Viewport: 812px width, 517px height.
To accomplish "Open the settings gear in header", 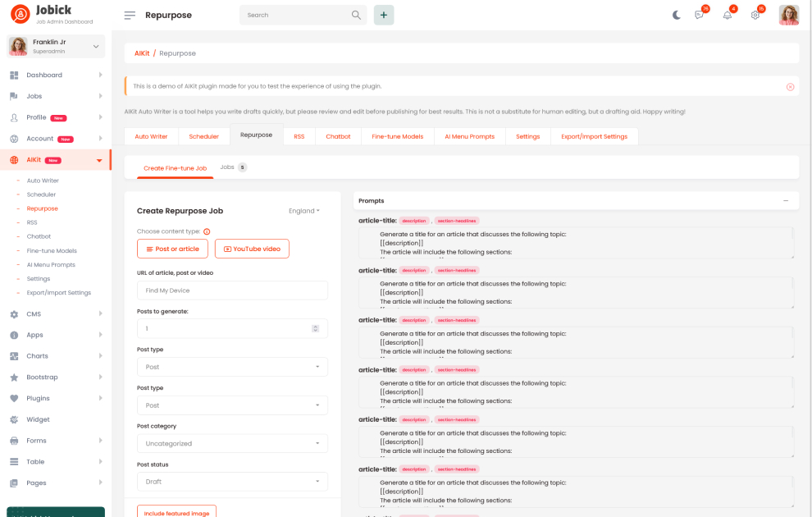I will 755,15.
